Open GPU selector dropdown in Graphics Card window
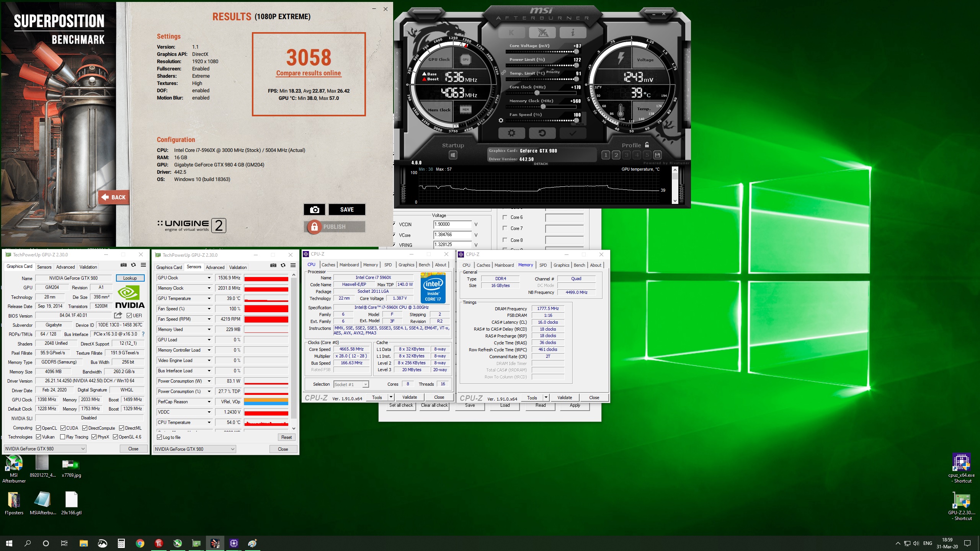Screen dimensions: 980x551 (45, 448)
